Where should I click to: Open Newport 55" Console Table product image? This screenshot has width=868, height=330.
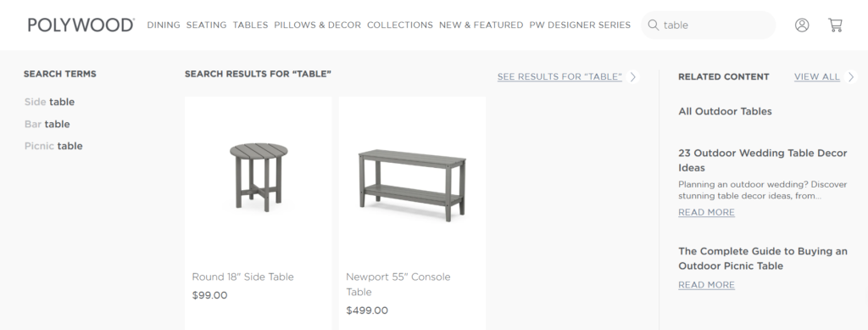point(413,185)
